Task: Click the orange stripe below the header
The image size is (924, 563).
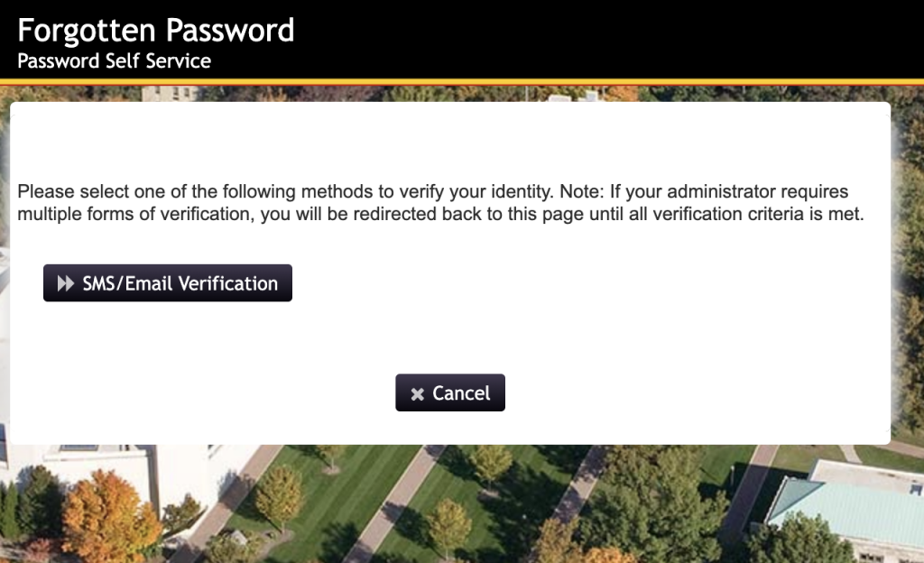Action: (x=462, y=82)
